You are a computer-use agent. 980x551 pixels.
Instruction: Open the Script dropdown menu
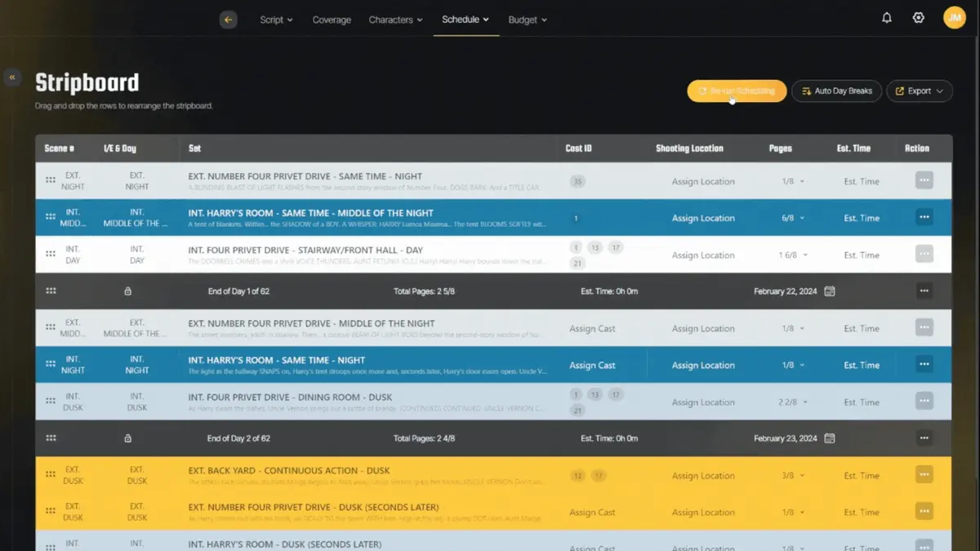276,20
